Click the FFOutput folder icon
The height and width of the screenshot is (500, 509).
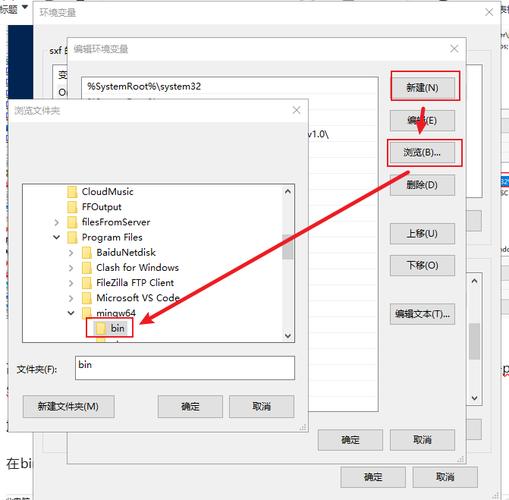[72, 207]
